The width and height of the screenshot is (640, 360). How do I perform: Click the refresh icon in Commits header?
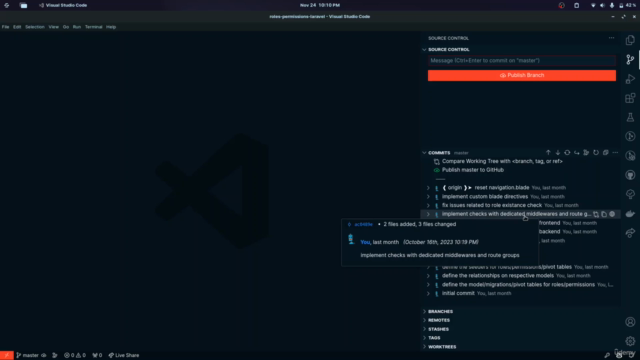pos(596,153)
